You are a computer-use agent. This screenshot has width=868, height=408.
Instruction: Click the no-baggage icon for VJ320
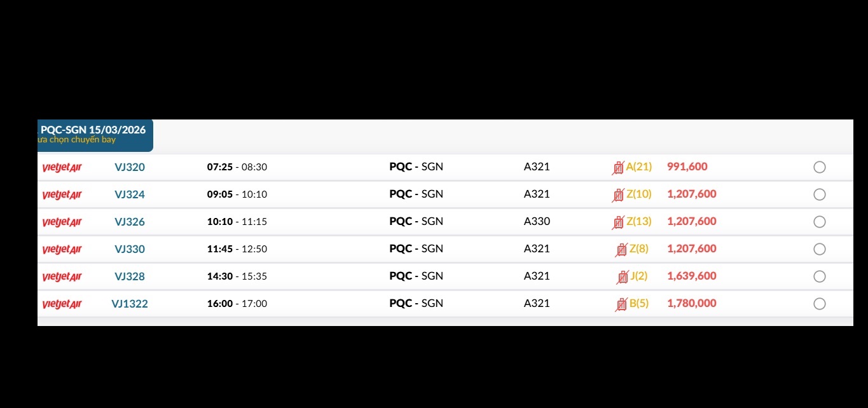click(618, 168)
